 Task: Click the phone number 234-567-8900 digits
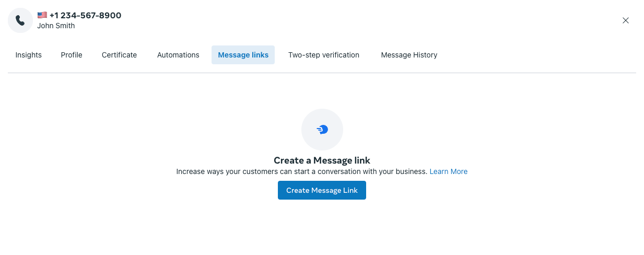(x=90, y=16)
